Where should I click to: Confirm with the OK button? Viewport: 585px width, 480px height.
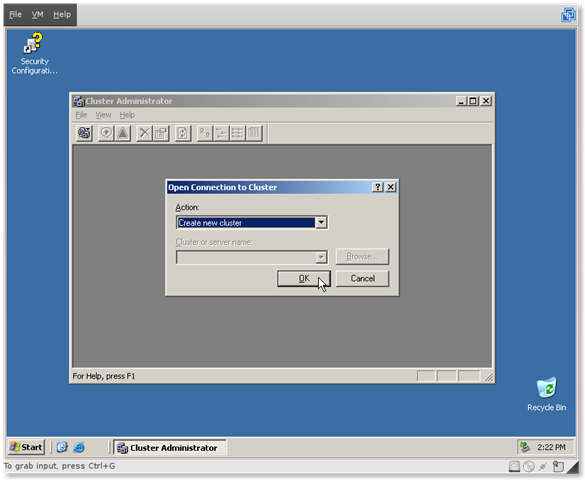304,279
